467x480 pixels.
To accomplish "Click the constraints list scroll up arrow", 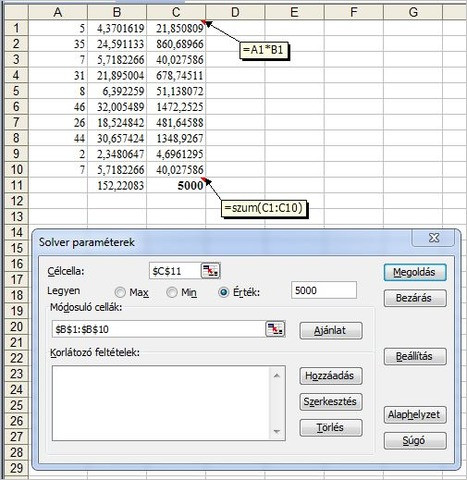I will tap(277, 376).
